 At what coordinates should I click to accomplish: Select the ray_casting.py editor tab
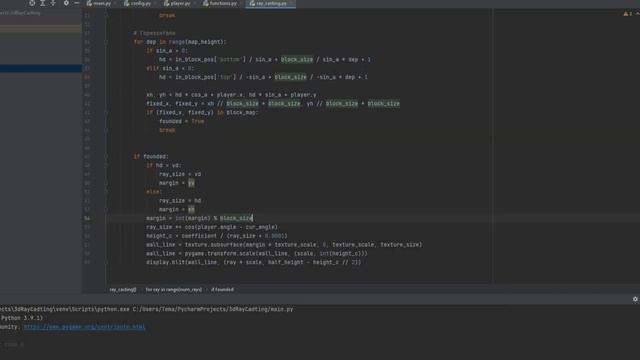pyautogui.click(x=270, y=4)
